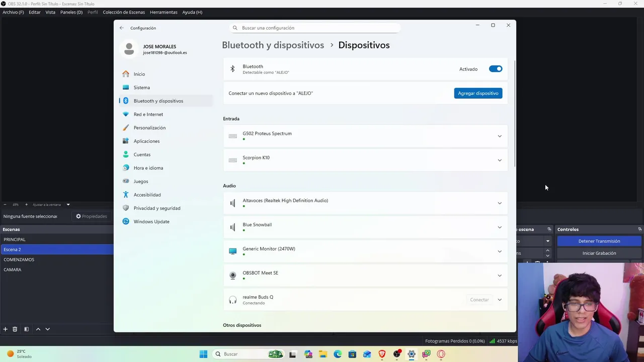This screenshot has height=362, width=644.
Task: Open OBS Studio from taskbar
Action: click(x=397, y=354)
